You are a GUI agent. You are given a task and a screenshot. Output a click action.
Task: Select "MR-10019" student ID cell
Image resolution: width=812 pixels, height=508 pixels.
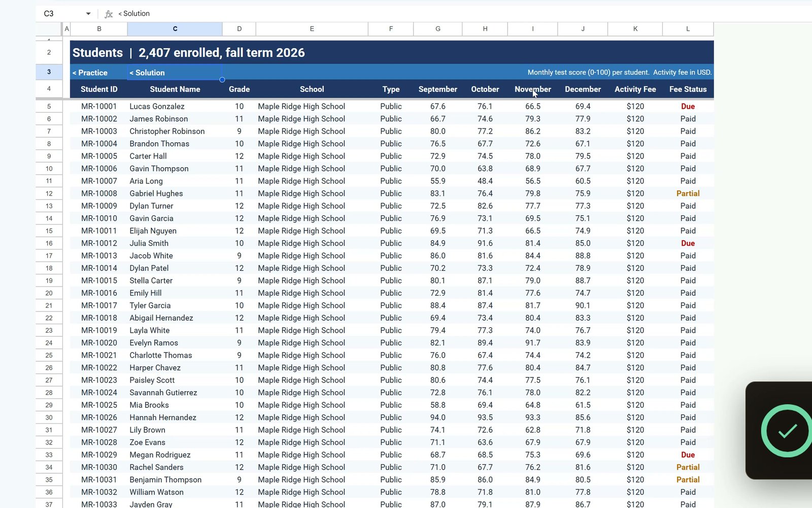(x=99, y=331)
